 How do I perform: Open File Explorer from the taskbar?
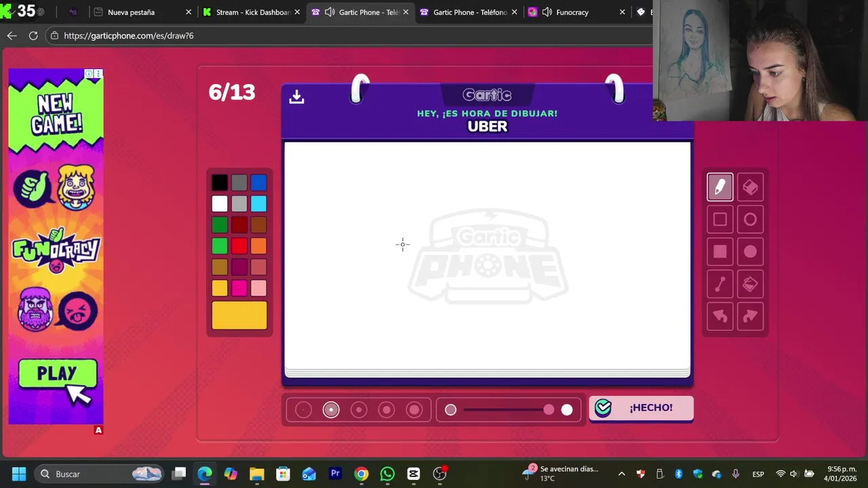click(257, 474)
